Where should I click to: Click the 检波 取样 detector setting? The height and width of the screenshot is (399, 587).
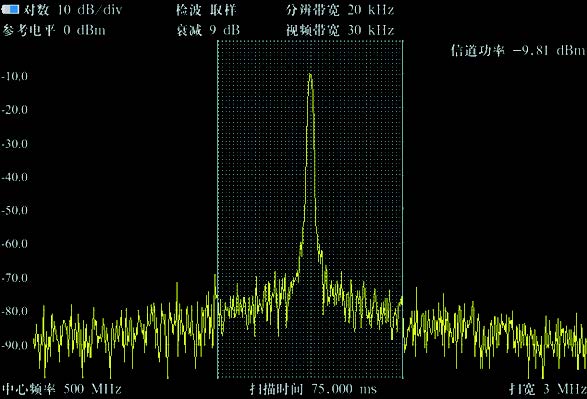pyautogui.click(x=206, y=10)
